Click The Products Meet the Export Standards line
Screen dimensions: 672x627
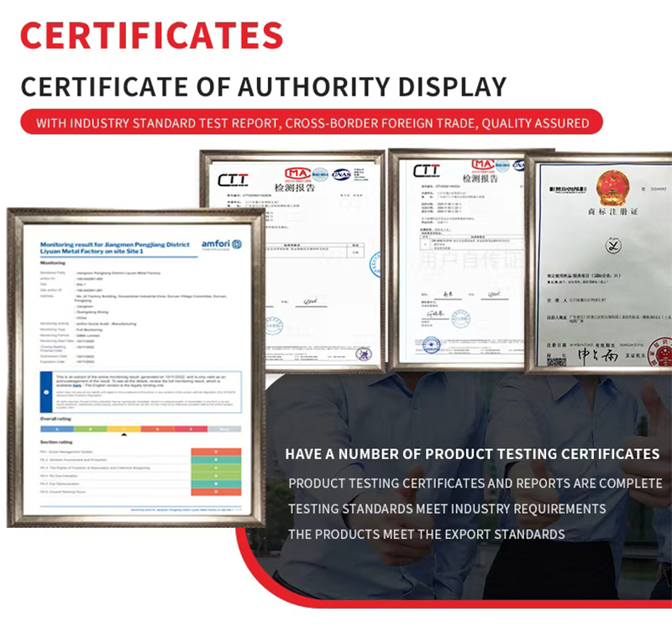click(x=427, y=535)
